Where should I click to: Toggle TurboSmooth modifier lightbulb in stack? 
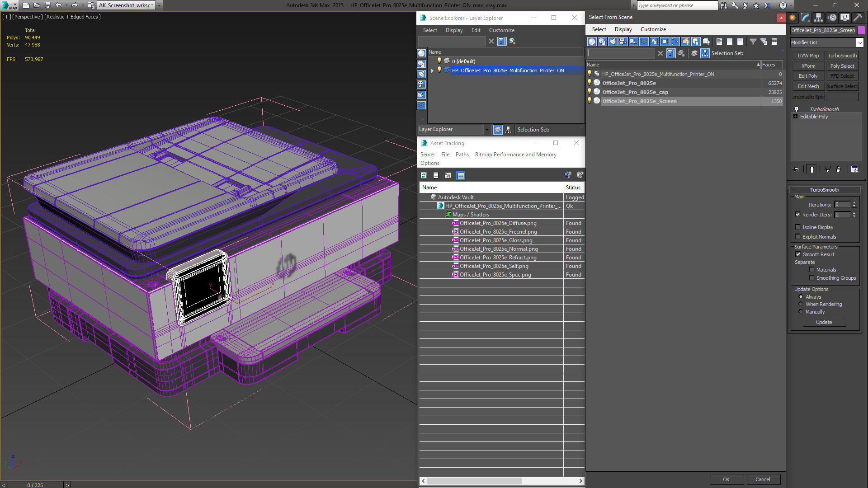click(797, 109)
